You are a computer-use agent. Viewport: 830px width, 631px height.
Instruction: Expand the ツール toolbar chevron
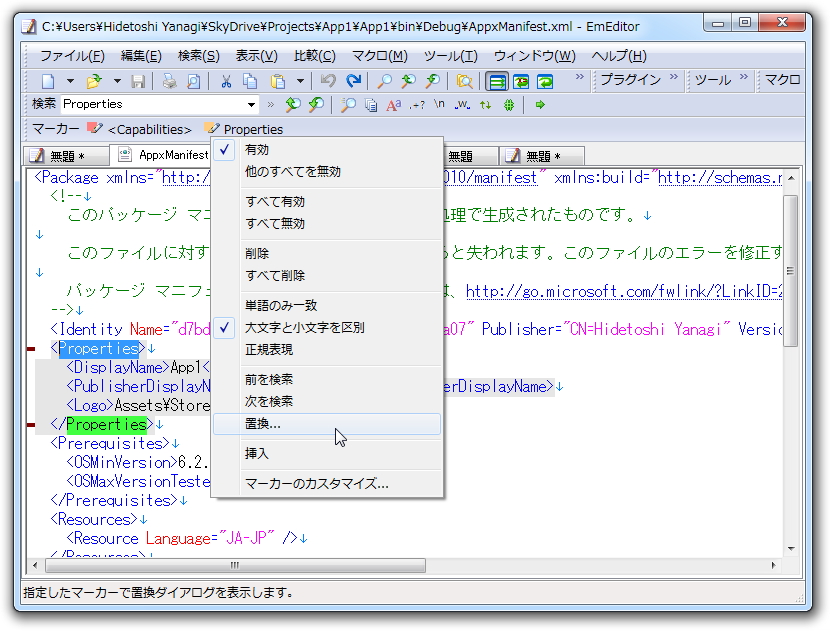coord(744,77)
